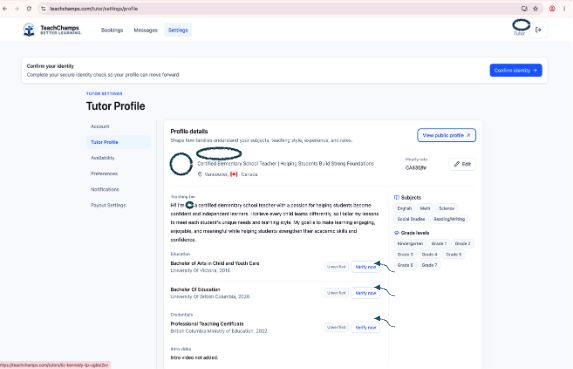Viewport: 573px width, 369px height.
Task: Open the browser three-dot menu
Action: [x=565, y=9]
